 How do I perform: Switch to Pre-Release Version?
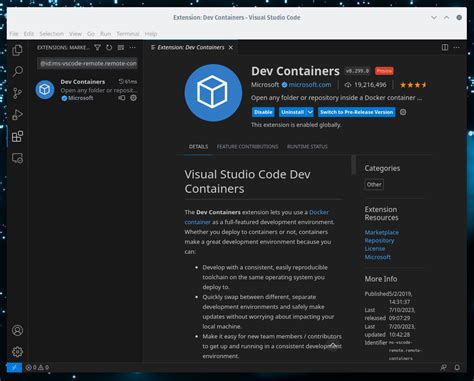(357, 112)
